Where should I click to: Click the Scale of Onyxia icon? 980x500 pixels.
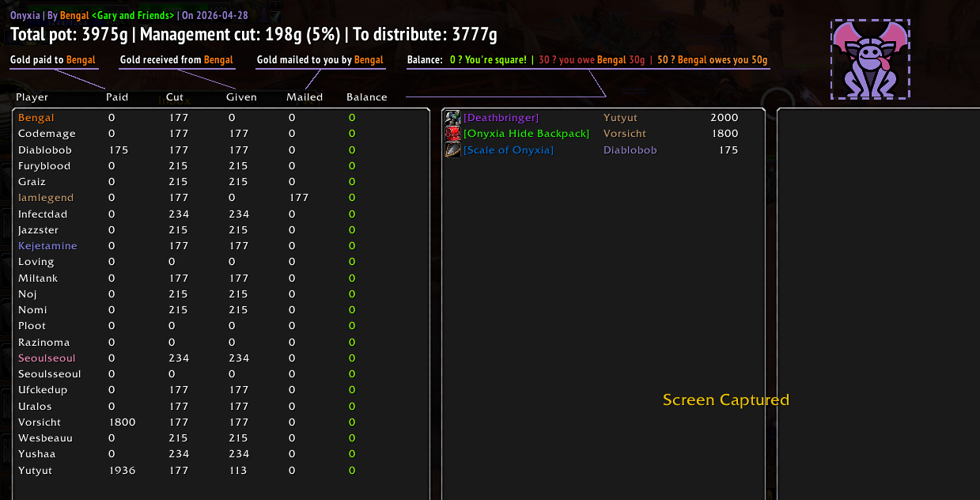(x=452, y=150)
